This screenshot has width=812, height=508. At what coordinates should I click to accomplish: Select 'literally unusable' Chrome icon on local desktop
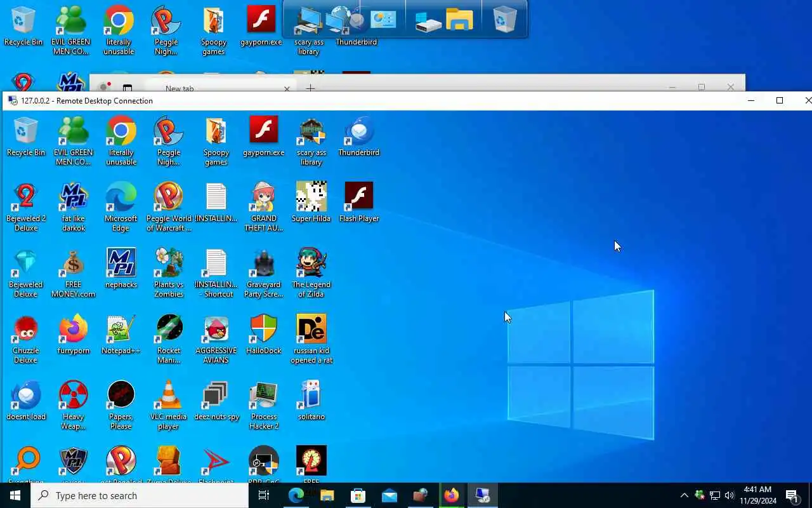click(119, 31)
